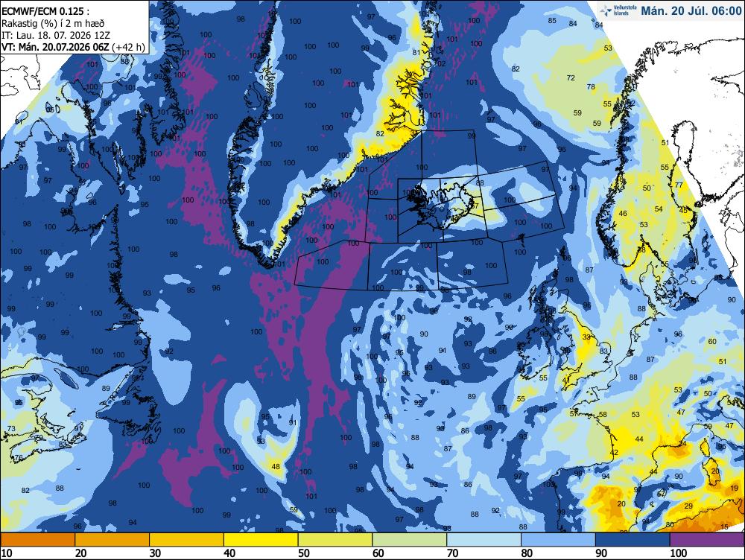Click the '41' value over southern England
The height and width of the screenshot is (560, 745).
coord(566,381)
